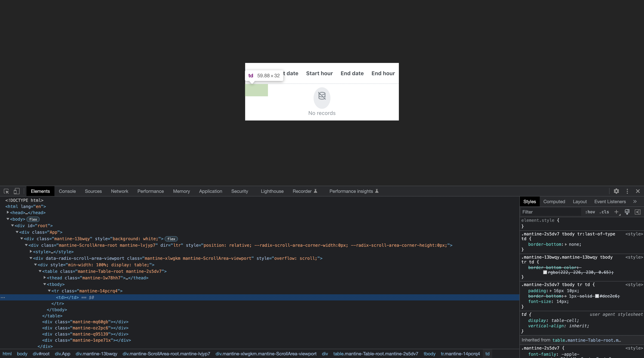Open the Computed styles tab

click(554, 201)
